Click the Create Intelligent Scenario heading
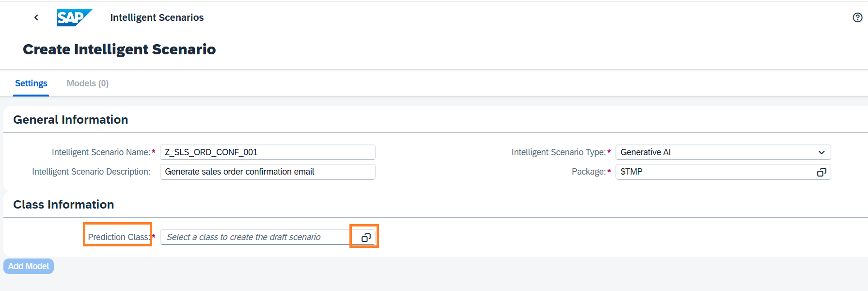This screenshot has height=291, width=868. (x=119, y=49)
